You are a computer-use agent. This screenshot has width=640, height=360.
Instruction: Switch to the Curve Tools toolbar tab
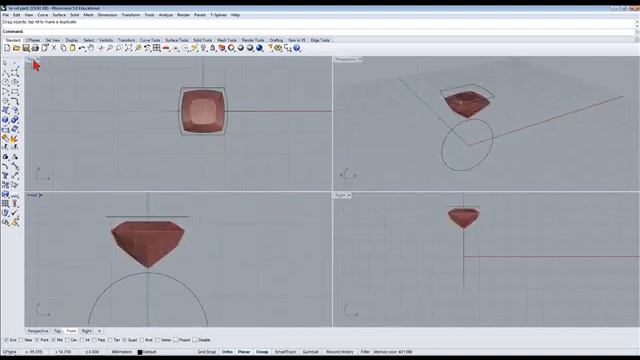pyautogui.click(x=150, y=40)
